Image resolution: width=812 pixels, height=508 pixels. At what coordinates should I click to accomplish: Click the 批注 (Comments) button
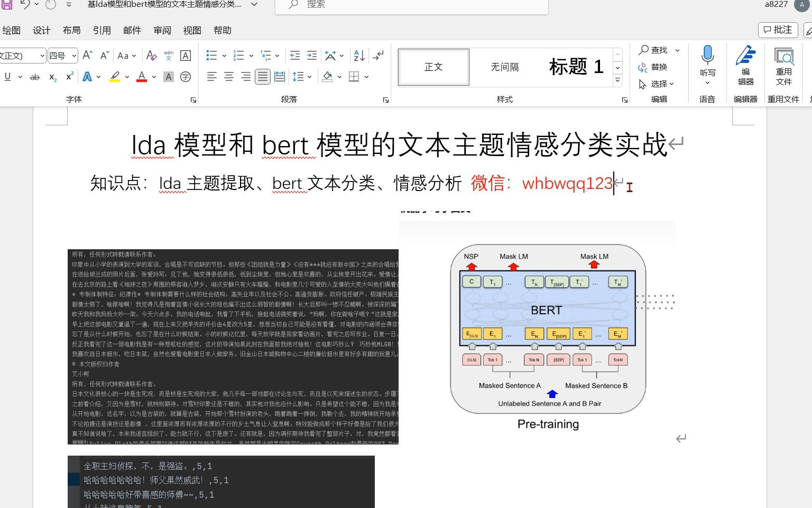(x=778, y=30)
